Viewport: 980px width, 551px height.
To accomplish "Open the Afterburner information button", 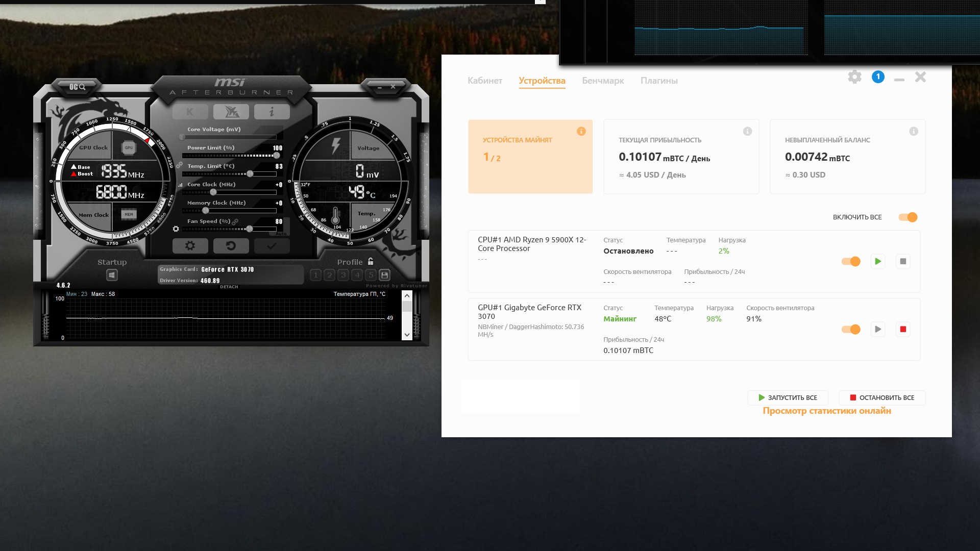I will [x=272, y=112].
